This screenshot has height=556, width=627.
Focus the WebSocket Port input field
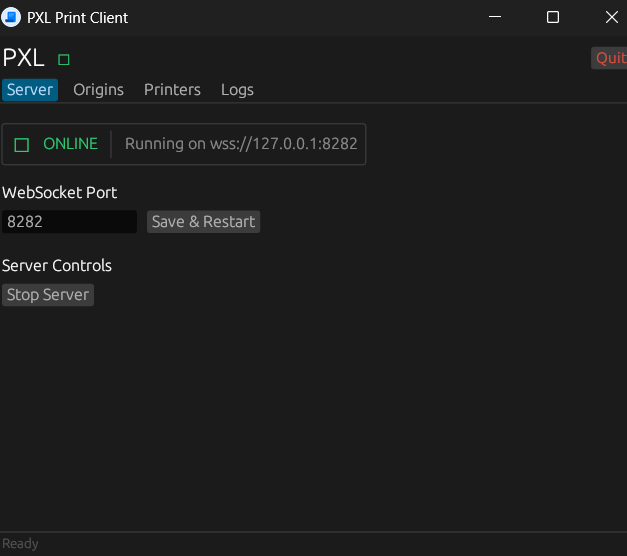pyautogui.click(x=70, y=222)
